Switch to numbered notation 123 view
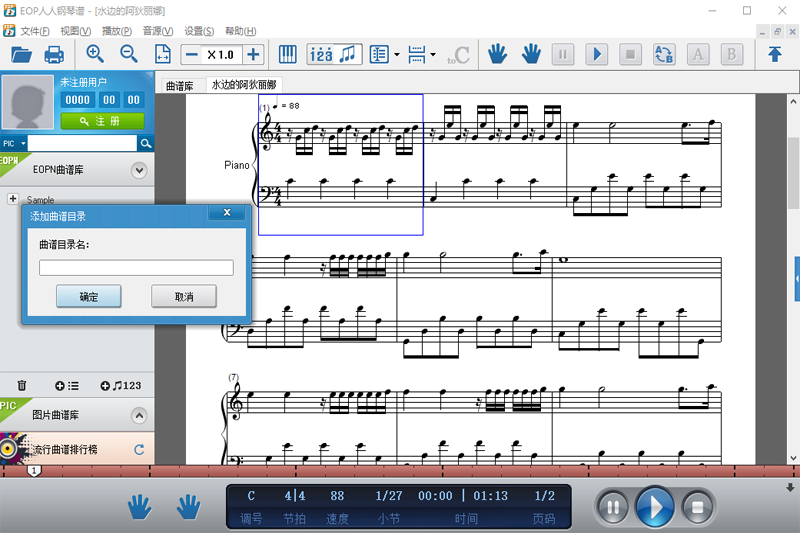This screenshot has width=800, height=533. tap(321, 54)
